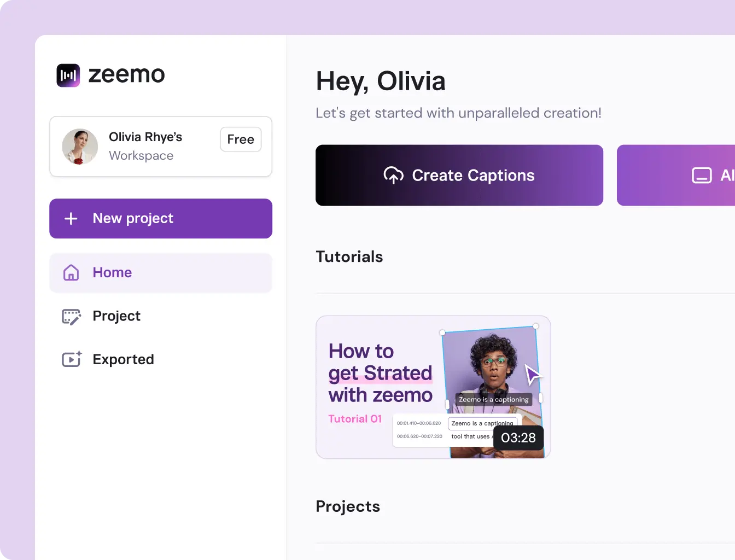Select the Exported video icon
The width and height of the screenshot is (735, 560).
[71, 359]
